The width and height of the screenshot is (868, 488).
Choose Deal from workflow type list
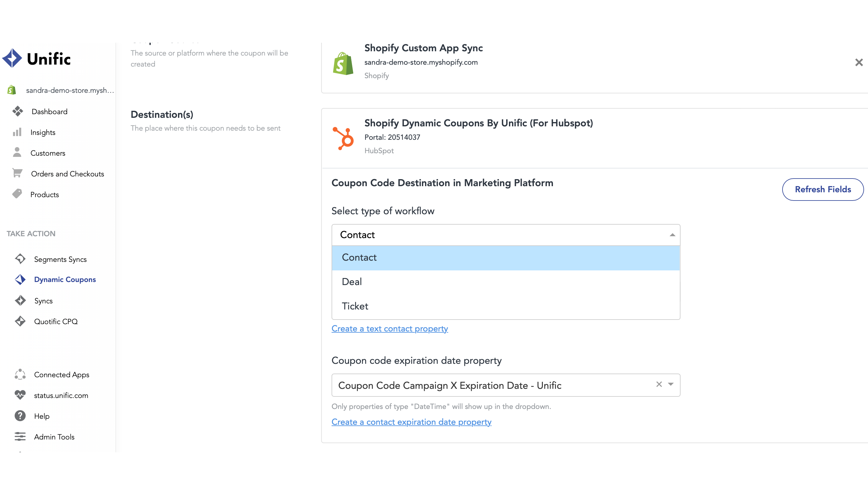tap(352, 282)
